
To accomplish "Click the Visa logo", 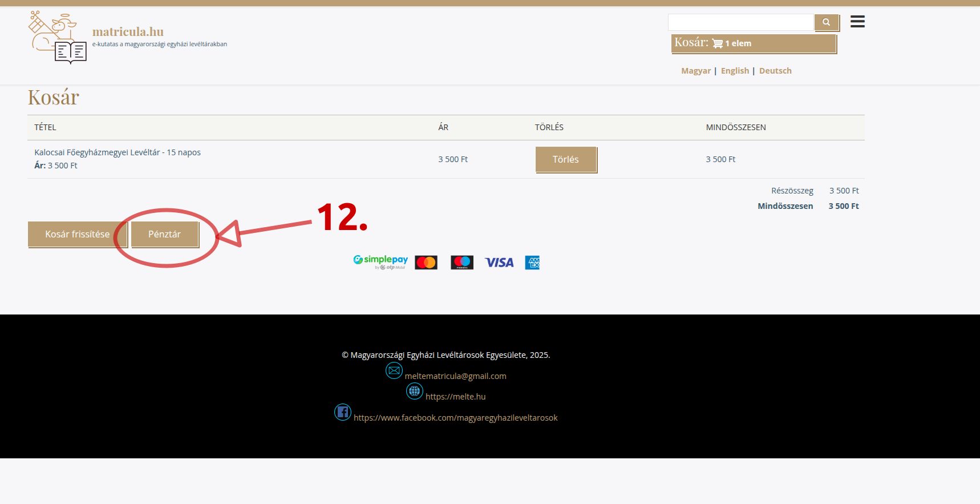I will click(x=499, y=263).
